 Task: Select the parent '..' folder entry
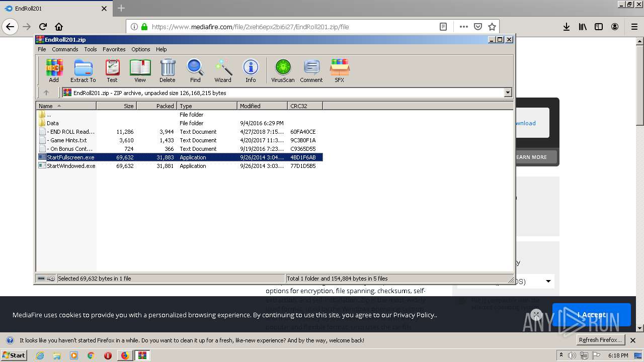pos(180,115)
